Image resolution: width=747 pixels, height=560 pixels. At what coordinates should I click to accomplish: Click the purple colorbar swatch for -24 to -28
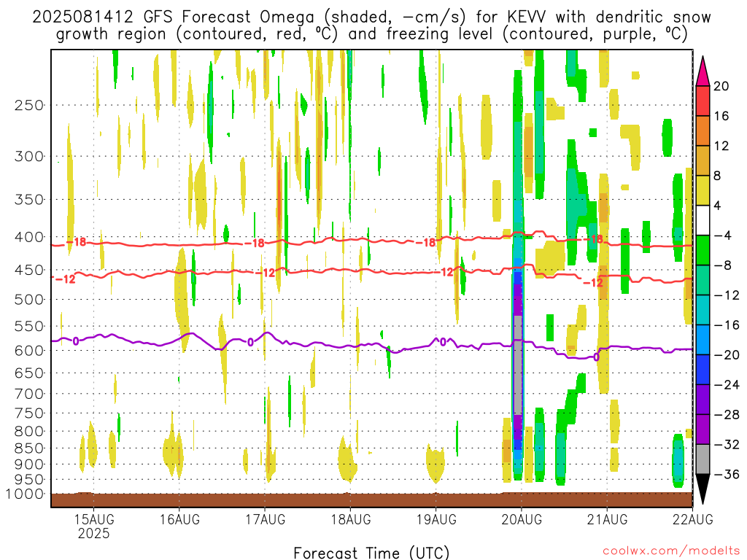pyautogui.click(x=703, y=399)
